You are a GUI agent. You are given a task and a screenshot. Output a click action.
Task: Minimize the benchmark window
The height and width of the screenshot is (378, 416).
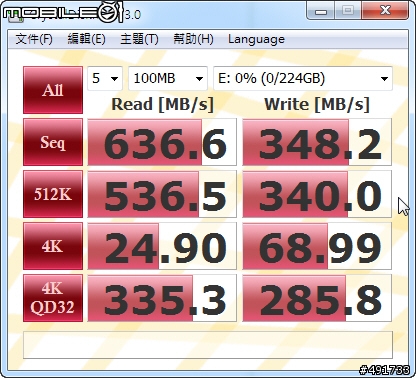321,10
